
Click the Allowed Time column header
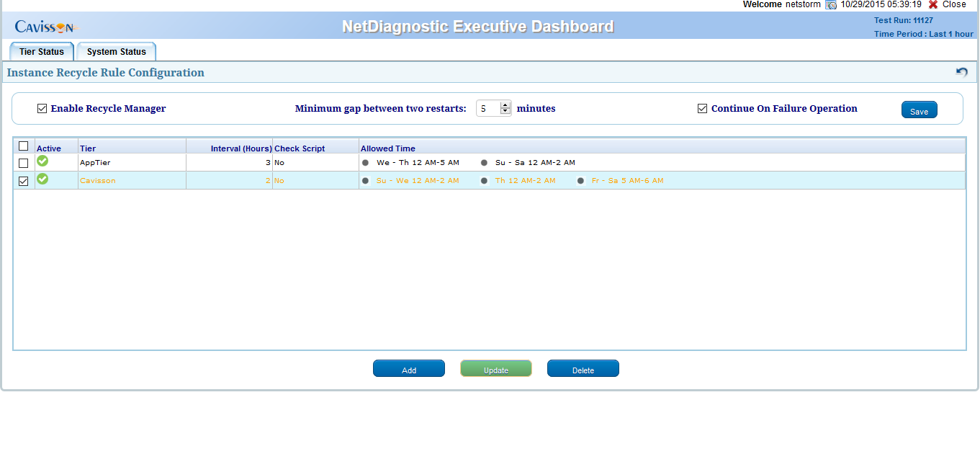388,148
